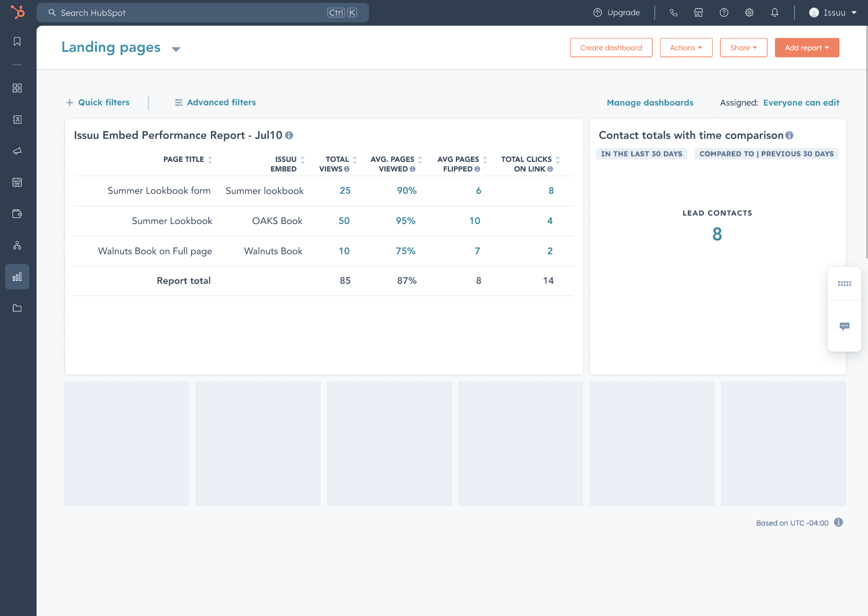Open the commerce wallet icon in sidebar
This screenshot has width=868, height=616.
[17, 214]
